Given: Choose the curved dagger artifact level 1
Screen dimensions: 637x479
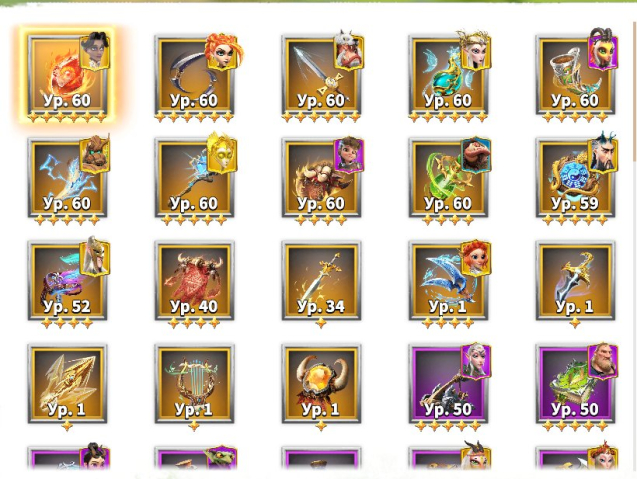Looking at the screenshot, I should [x=575, y=281].
